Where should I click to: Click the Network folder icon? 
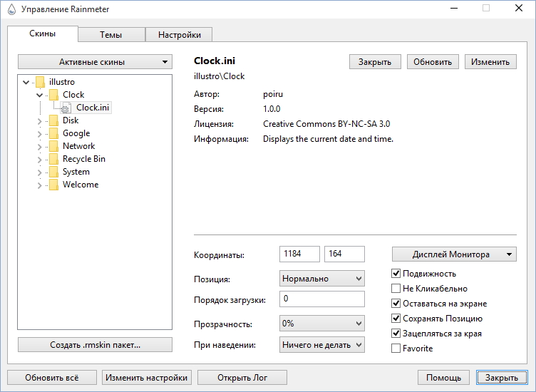point(53,146)
